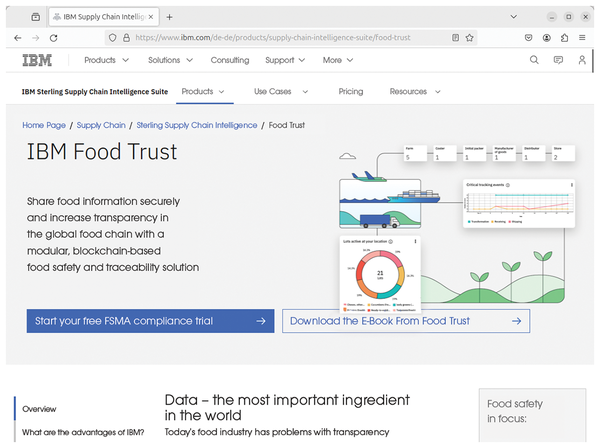
Task: Open a new tab with plus icon
Action: click(170, 17)
